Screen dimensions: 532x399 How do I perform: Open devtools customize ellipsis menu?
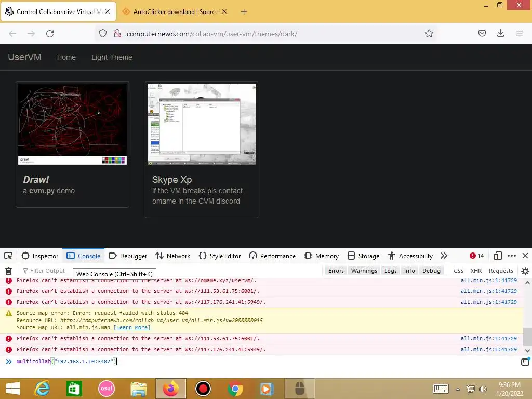512,256
